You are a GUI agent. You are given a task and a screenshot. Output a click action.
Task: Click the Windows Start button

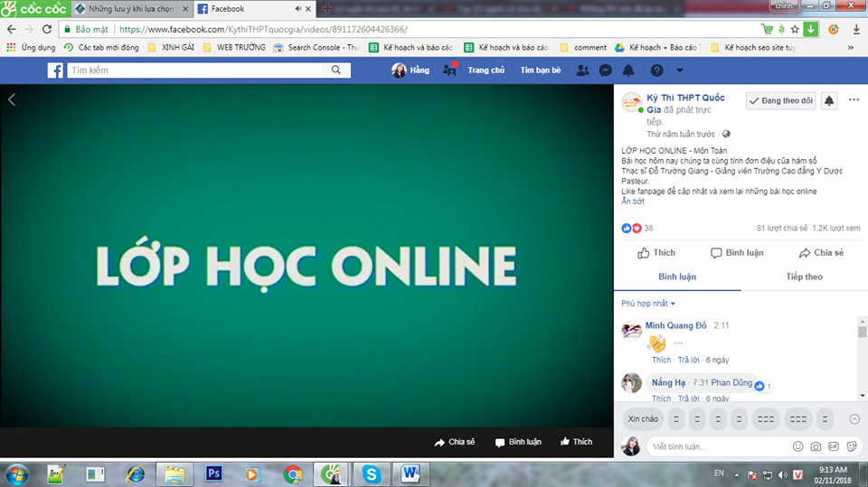pyautogui.click(x=17, y=474)
